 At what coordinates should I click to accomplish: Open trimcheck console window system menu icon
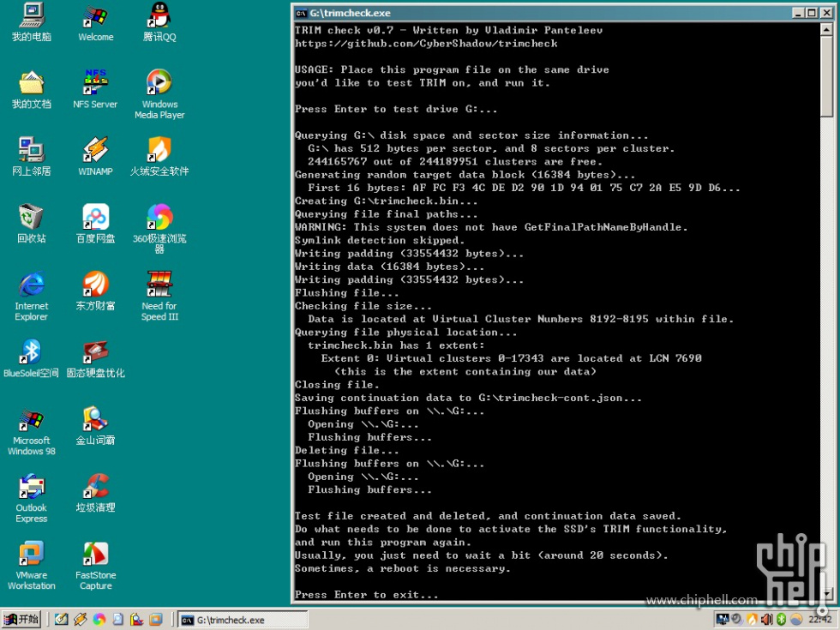(301, 13)
